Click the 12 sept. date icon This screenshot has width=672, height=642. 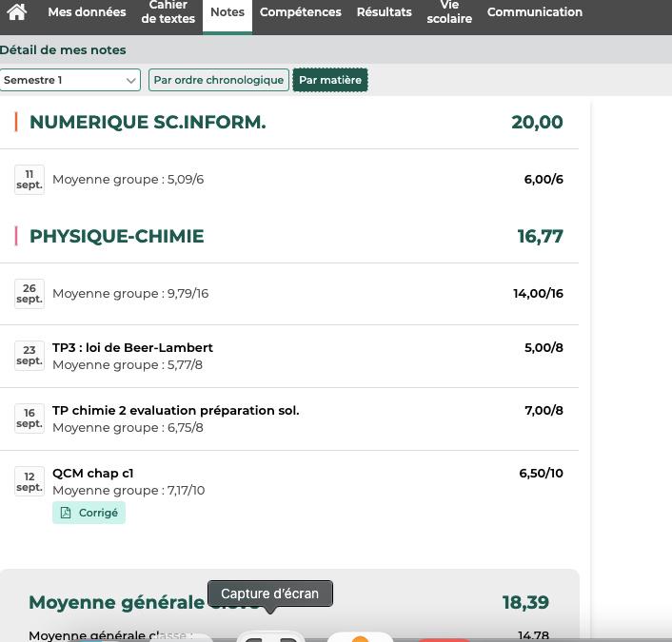coord(30,481)
